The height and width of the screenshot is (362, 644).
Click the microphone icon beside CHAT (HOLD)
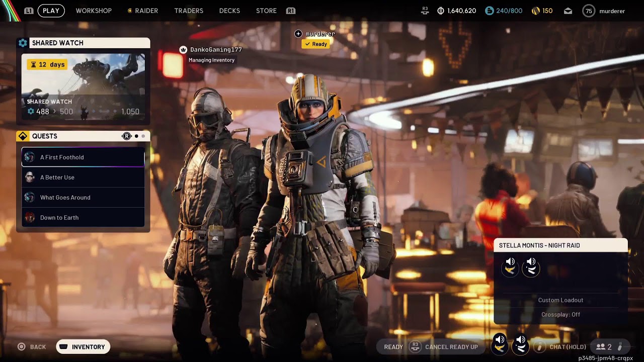click(x=539, y=346)
